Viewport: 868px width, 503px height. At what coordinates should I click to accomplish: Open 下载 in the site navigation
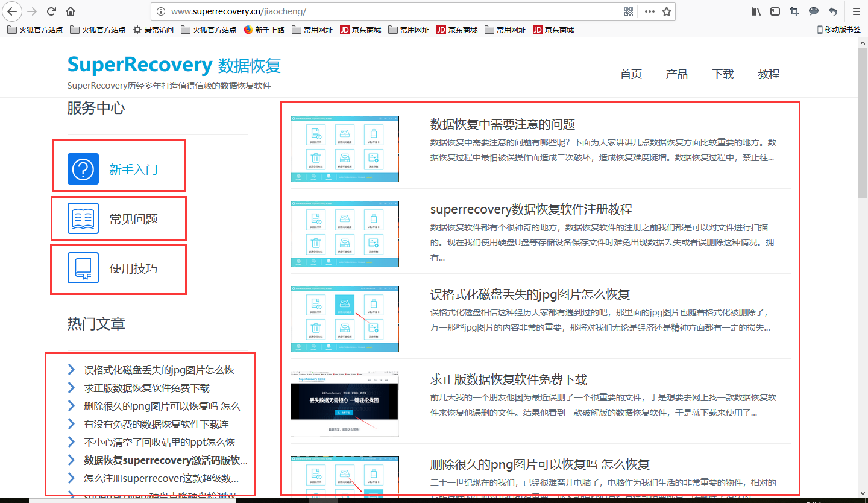pyautogui.click(x=723, y=74)
